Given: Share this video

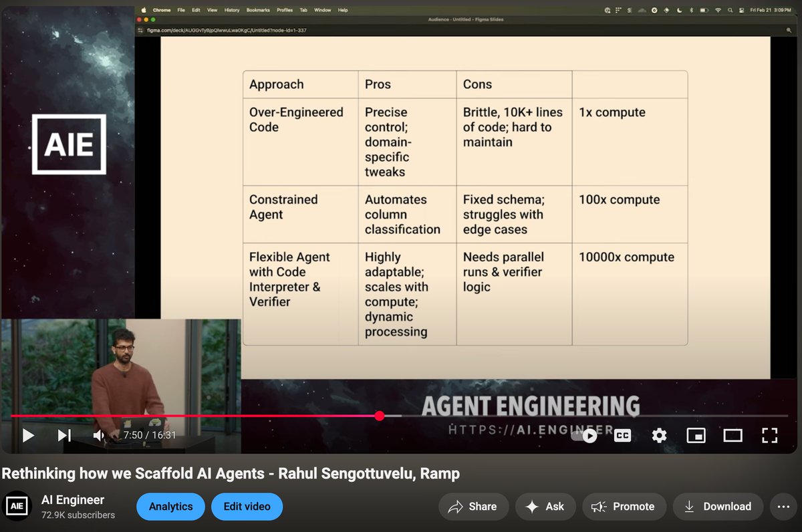Looking at the screenshot, I should click(x=473, y=507).
